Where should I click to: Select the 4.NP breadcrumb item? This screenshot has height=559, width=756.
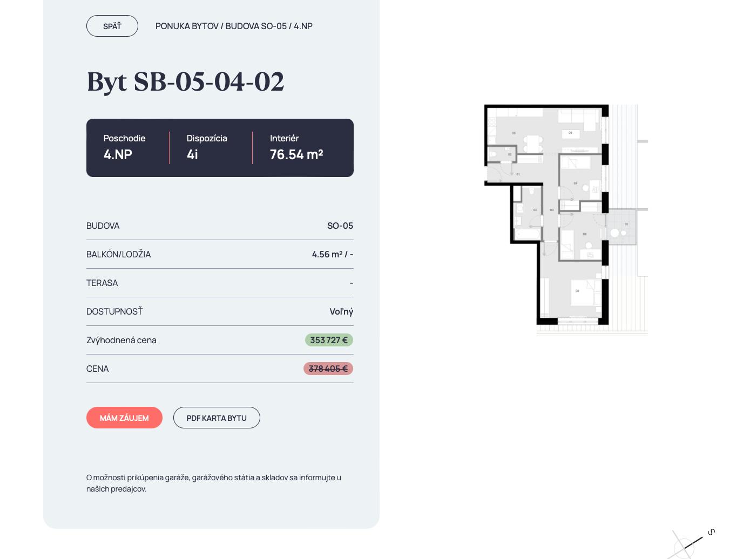point(303,26)
